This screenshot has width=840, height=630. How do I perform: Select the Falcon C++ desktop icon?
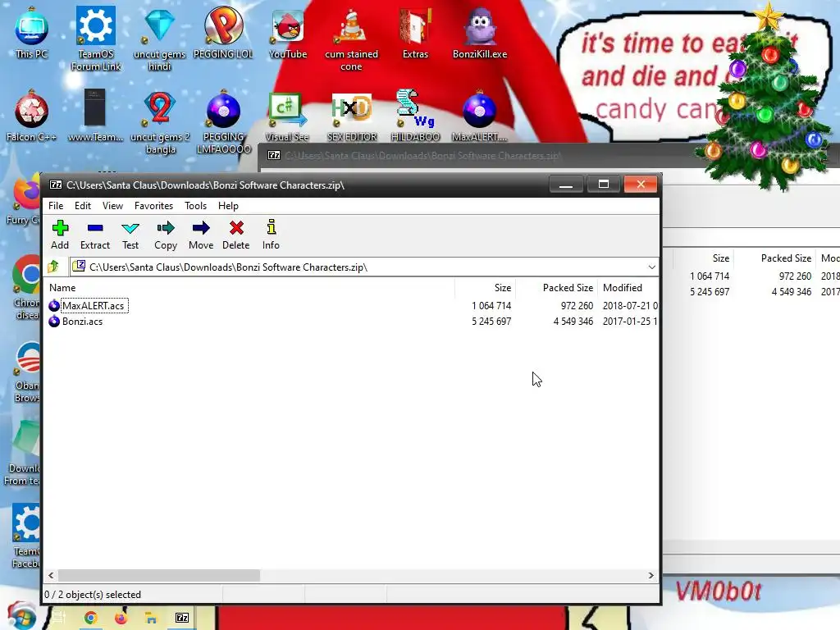[x=32, y=116]
